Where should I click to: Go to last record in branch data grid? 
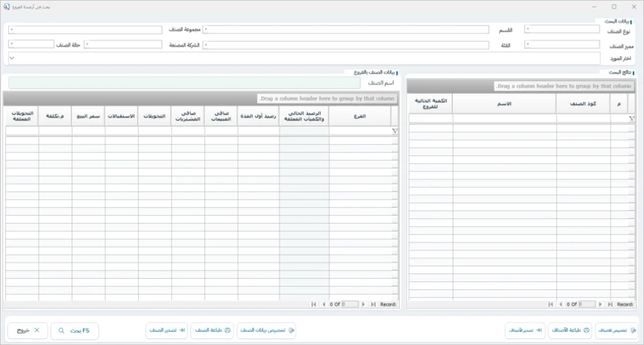pos(374,304)
